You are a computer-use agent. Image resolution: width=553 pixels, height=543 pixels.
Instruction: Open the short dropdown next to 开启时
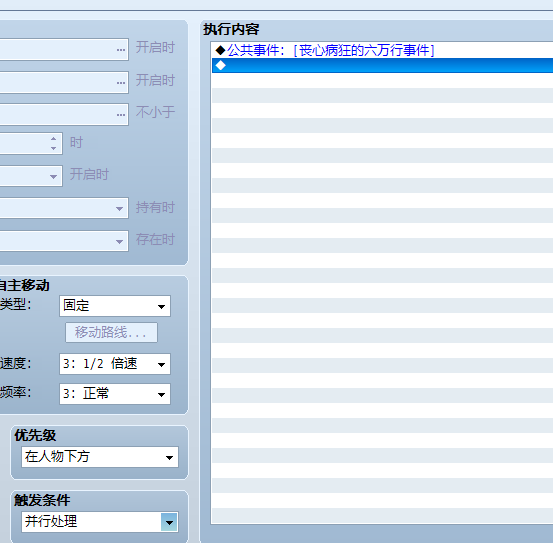31,176
